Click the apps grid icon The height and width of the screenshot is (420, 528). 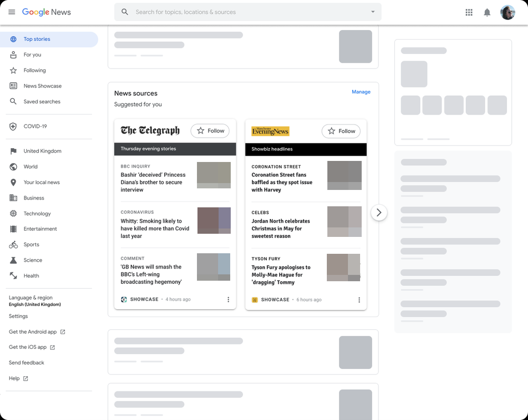point(469,12)
